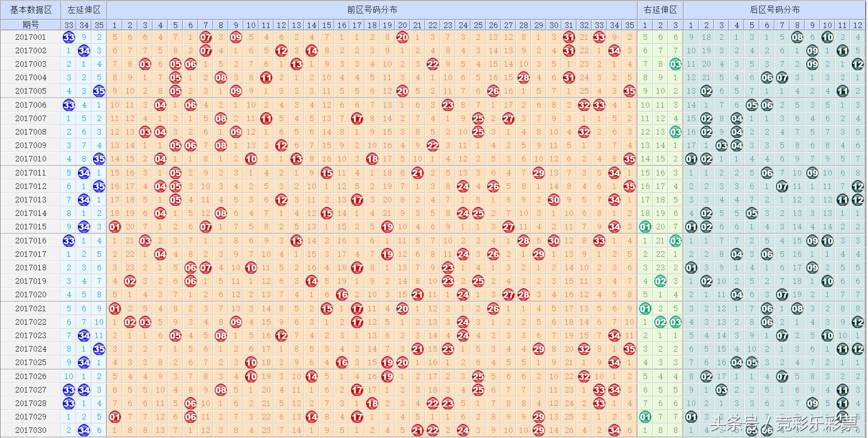The width and height of the screenshot is (868, 438).
Task: Select the 前区号码分布 section header
Action: point(372,10)
